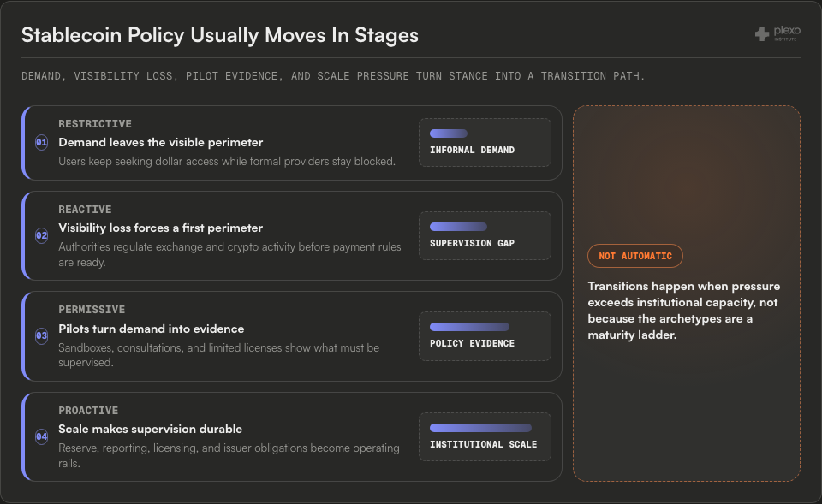Click heading 'Visibility loss forces a first perimeter'
The height and width of the screenshot is (504, 822).
(160, 228)
